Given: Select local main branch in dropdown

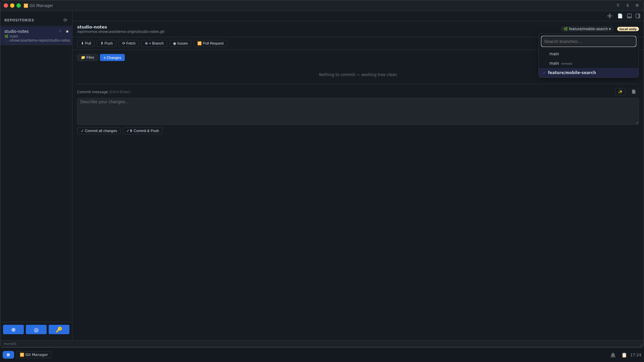Looking at the screenshot, I should pyautogui.click(x=589, y=54).
